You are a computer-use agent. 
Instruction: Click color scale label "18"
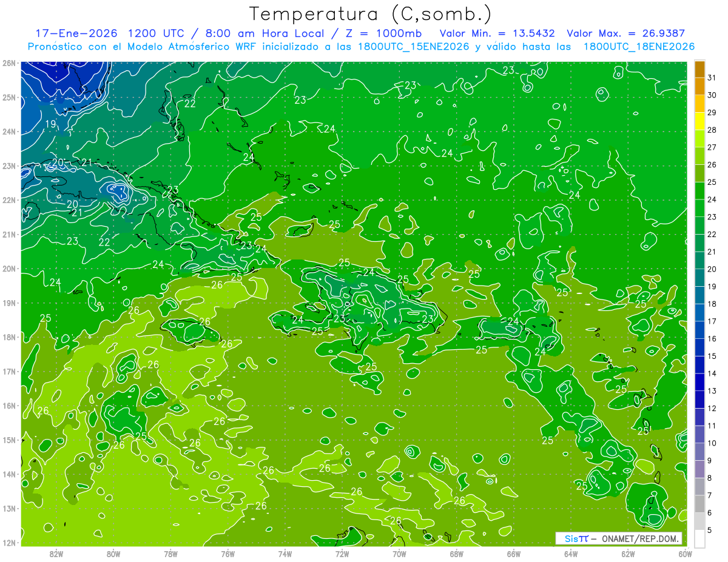pos(712,304)
